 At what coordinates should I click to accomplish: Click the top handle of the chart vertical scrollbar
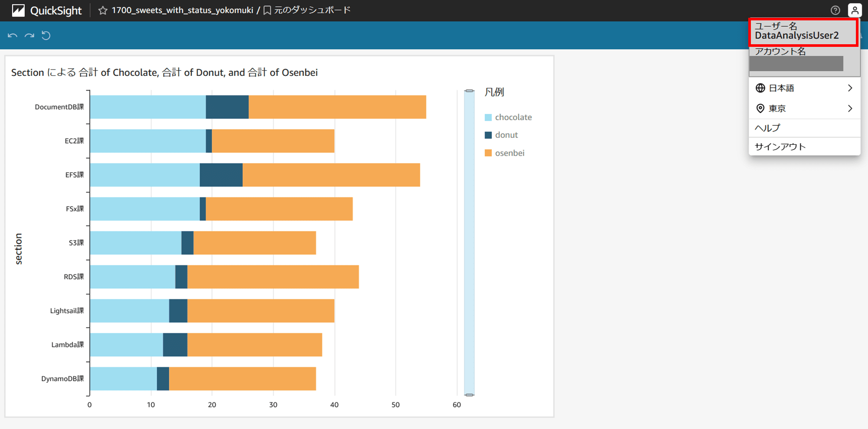[469, 91]
